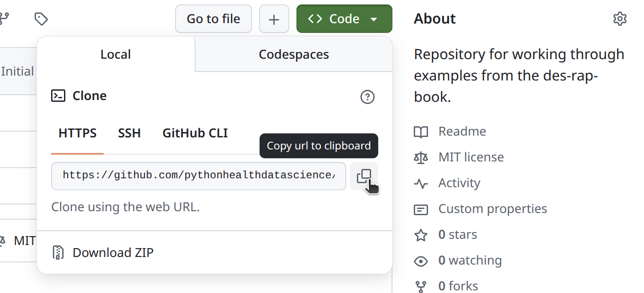Viewport: 644px width, 293px height.
Task: Select the Local tab
Action: (x=116, y=54)
